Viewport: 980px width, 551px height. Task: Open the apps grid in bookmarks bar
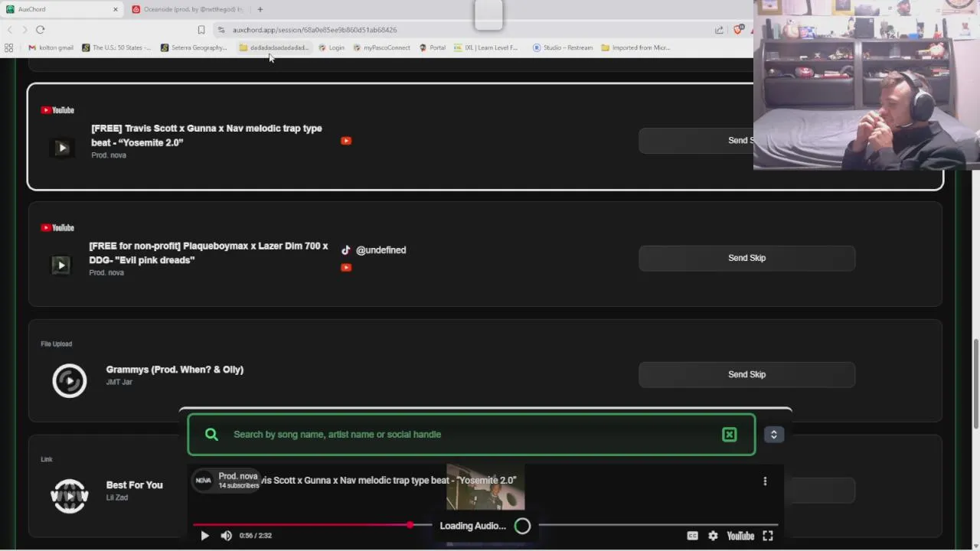click(8, 47)
